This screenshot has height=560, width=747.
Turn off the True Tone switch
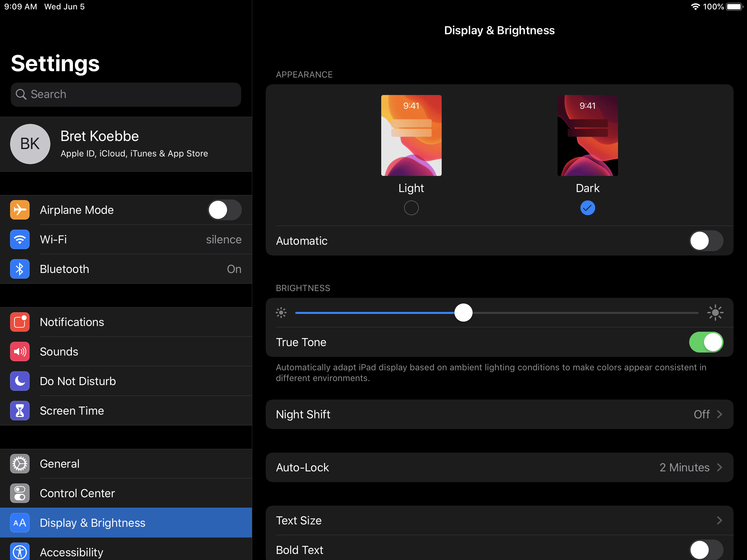[706, 342]
